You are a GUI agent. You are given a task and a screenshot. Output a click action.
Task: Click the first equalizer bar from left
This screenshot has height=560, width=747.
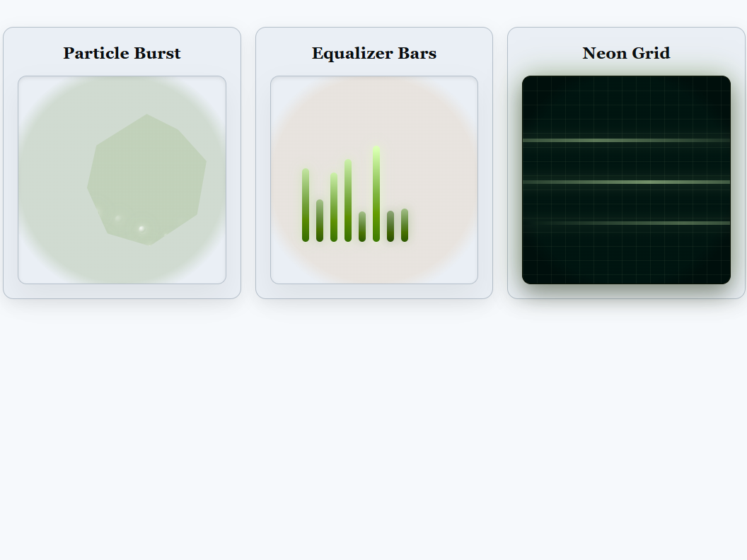coord(306,205)
